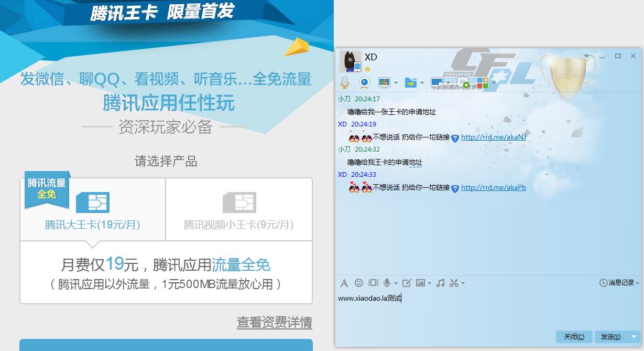Screen dimensions: 644x351
Task: Click the music note icon
Action: 440,283
